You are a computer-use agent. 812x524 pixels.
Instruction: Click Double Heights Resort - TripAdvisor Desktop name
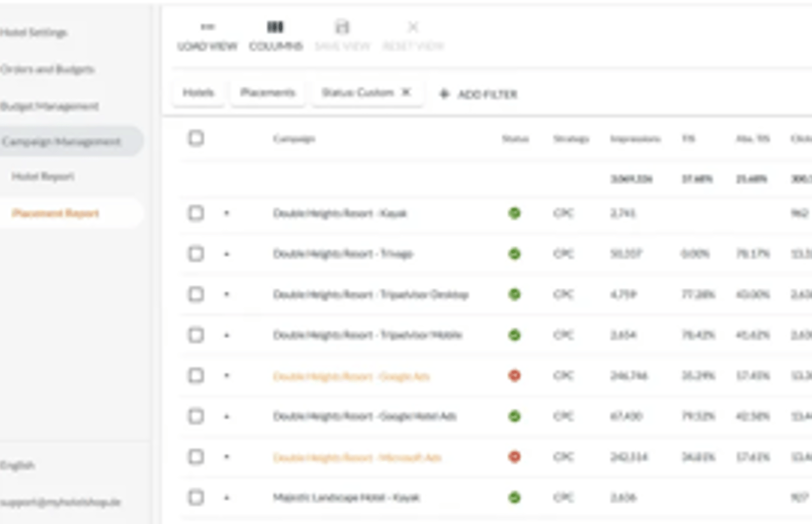(370, 294)
